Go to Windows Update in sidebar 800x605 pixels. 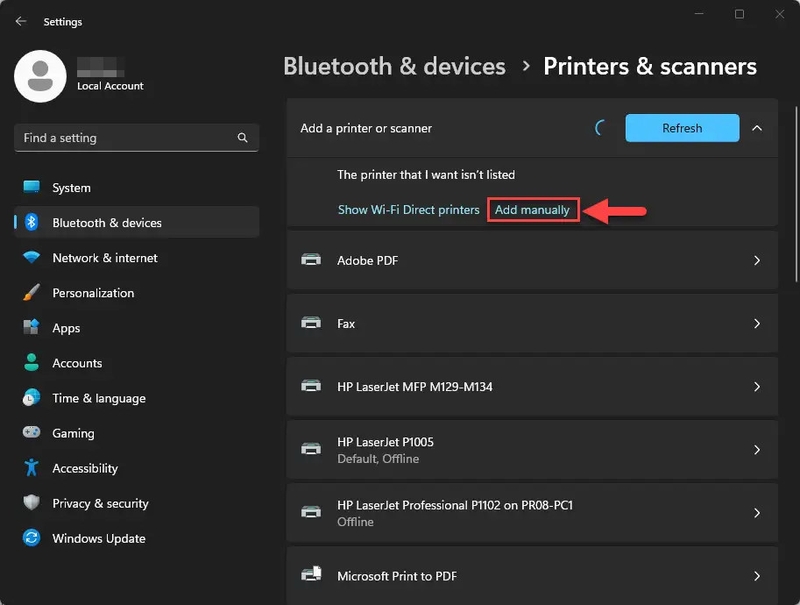pos(98,538)
